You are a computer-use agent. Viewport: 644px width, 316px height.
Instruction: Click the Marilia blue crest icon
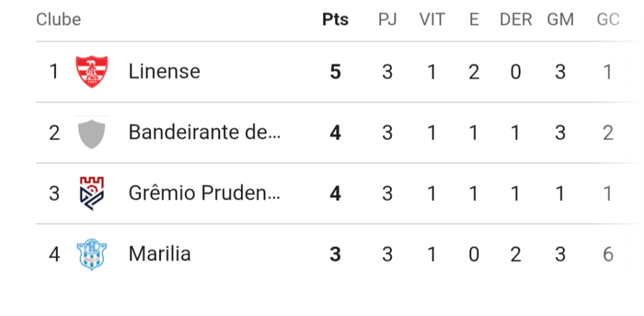coord(92,254)
